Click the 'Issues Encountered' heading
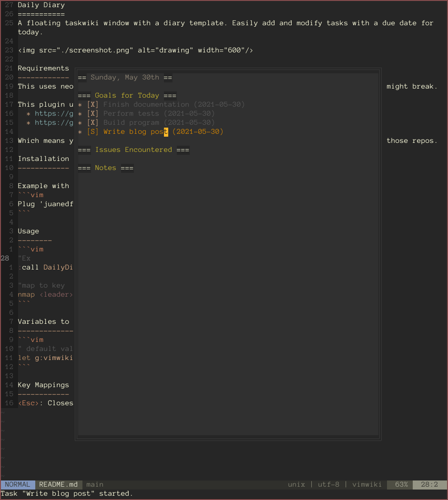 point(133,150)
